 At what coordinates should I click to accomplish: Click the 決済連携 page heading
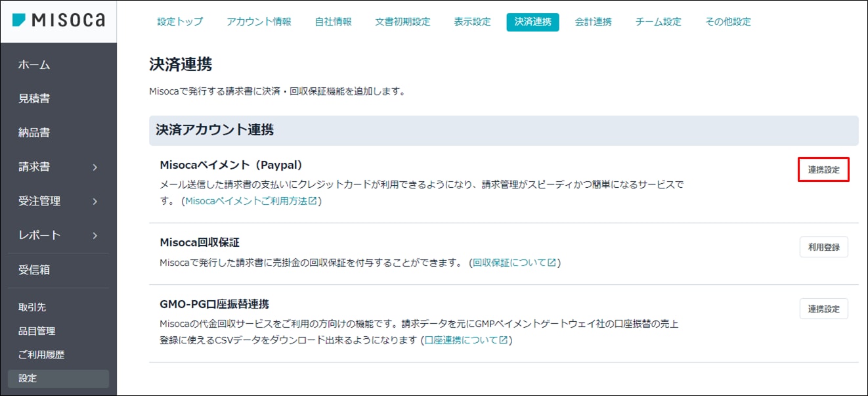[181, 64]
